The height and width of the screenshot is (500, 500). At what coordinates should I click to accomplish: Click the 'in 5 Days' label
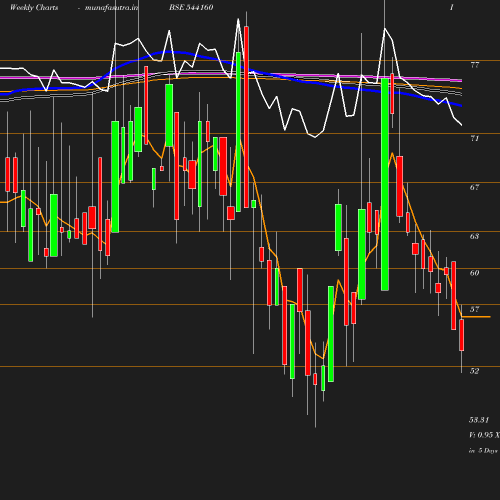pos(483,451)
